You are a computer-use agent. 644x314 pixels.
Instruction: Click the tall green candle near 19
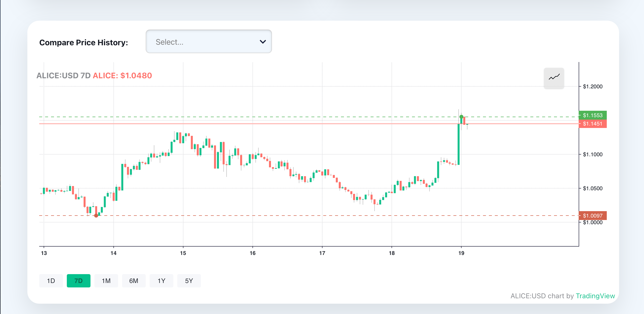tap(459, 145)
